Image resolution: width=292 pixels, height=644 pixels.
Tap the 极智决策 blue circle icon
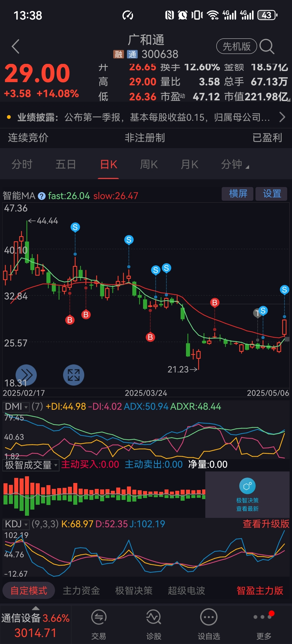(x=247, y=486)
